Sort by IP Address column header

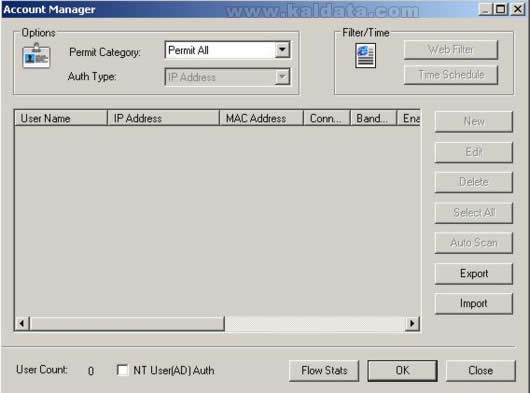point(163,118)
